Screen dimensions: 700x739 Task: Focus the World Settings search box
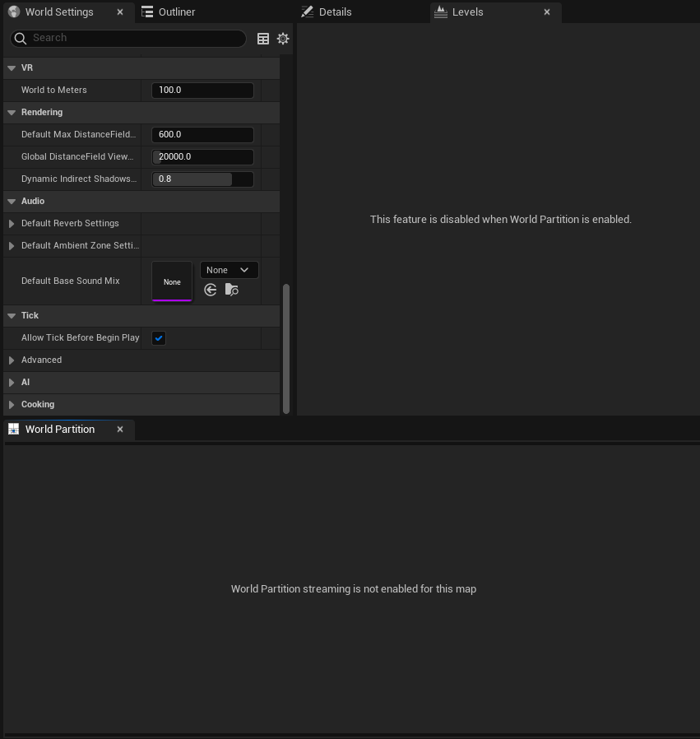click(128, 38)
